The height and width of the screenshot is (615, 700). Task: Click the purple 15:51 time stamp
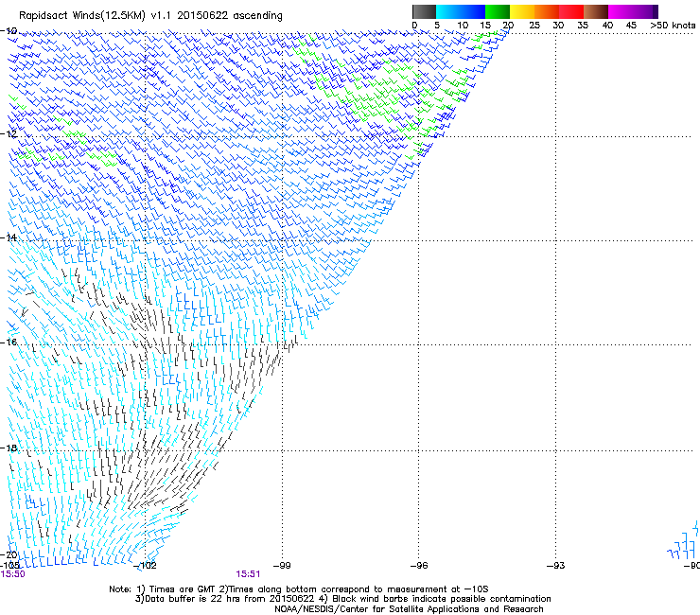(248, 574)
